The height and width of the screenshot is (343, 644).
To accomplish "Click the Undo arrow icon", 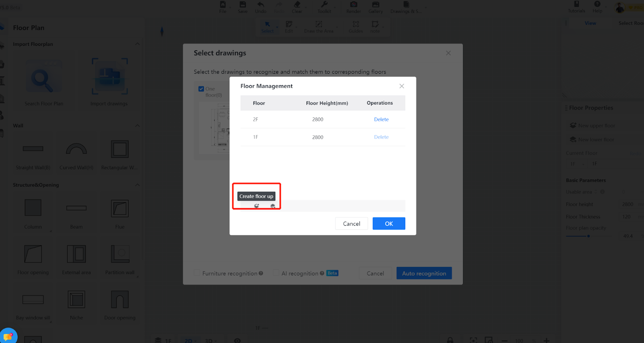I will coord(261,4).
